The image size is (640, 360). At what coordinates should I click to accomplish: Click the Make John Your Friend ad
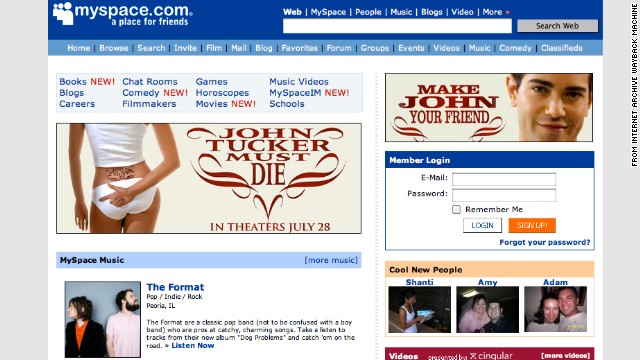coord(489,107)
